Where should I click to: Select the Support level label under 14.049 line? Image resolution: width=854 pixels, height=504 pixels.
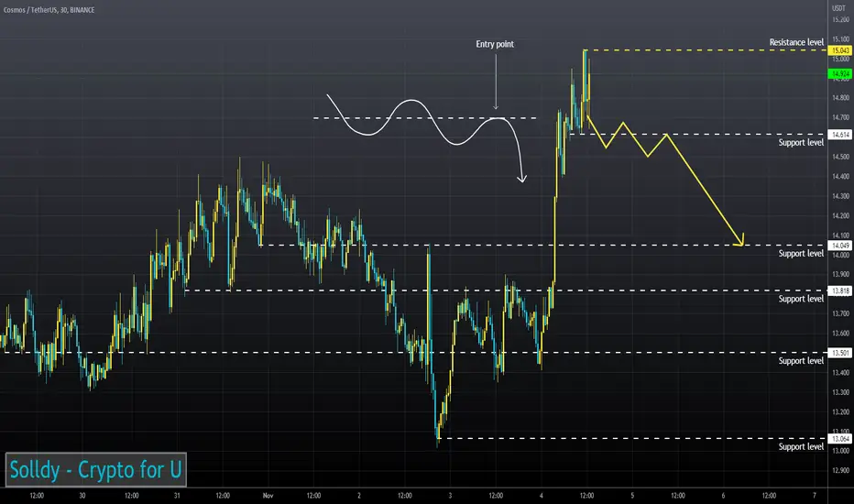801,253
